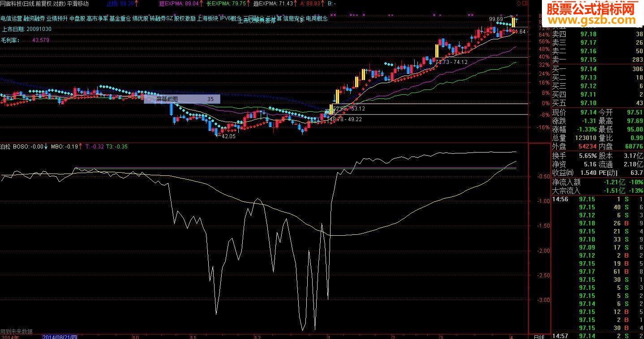Select the 电信运营 concept tag
Viewport: 644px width, 339px height.
(x=11, y=19)
